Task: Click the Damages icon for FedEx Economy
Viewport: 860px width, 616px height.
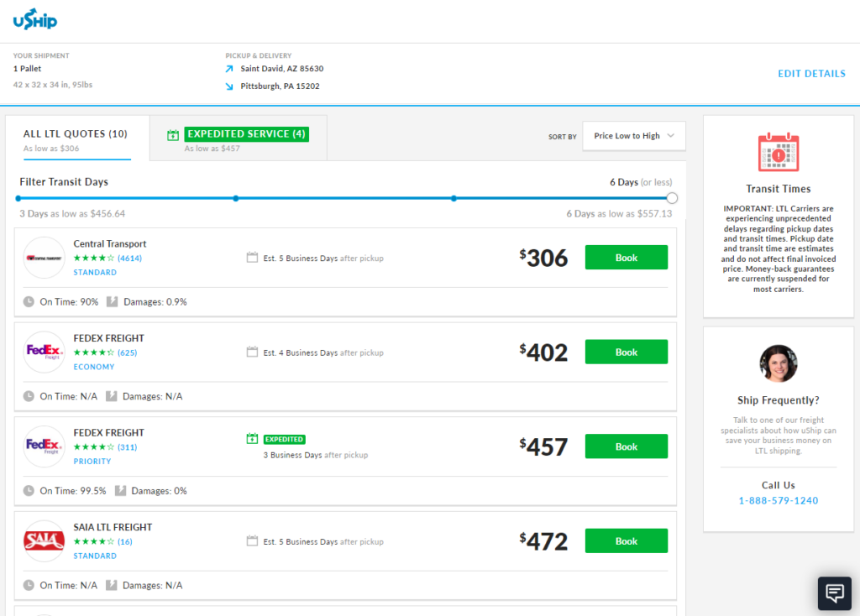Action: point(112,396)
